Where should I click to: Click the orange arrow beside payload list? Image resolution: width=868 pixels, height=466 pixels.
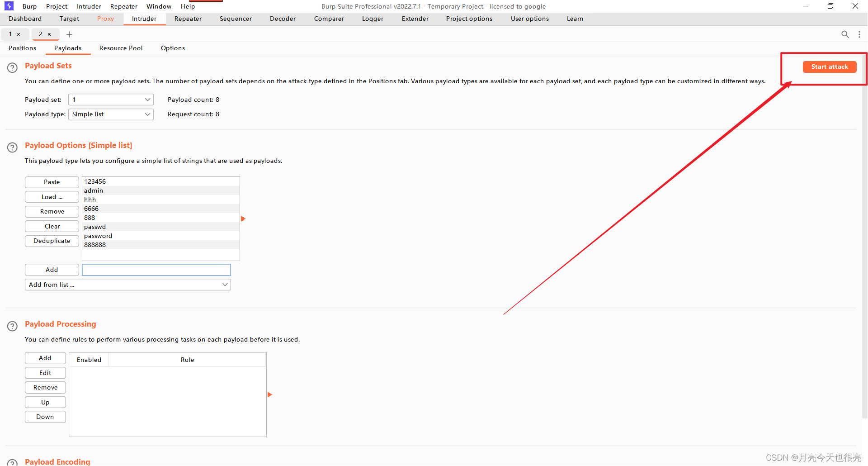click(x=243, y=219)
